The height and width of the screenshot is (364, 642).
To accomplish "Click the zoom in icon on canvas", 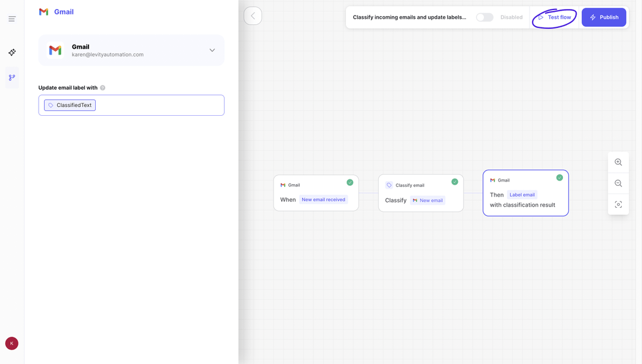I will coord(618,162).
